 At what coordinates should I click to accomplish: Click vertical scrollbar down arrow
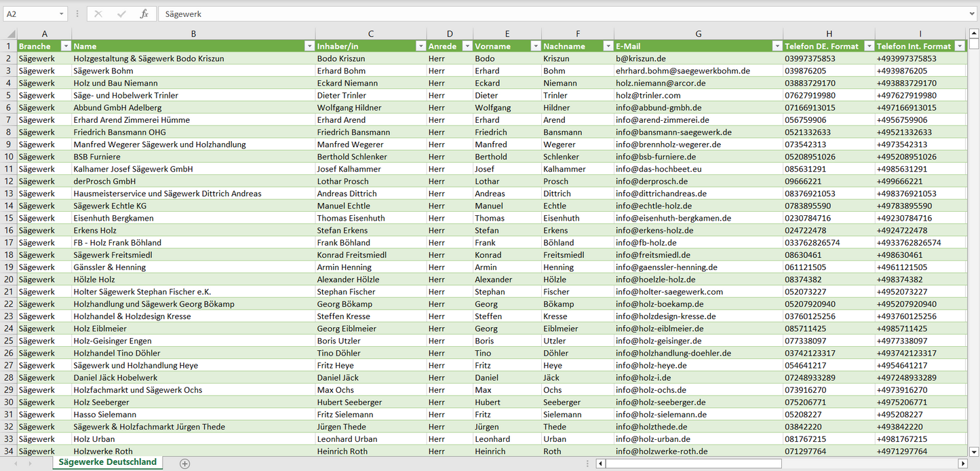(x=974, y=451)
